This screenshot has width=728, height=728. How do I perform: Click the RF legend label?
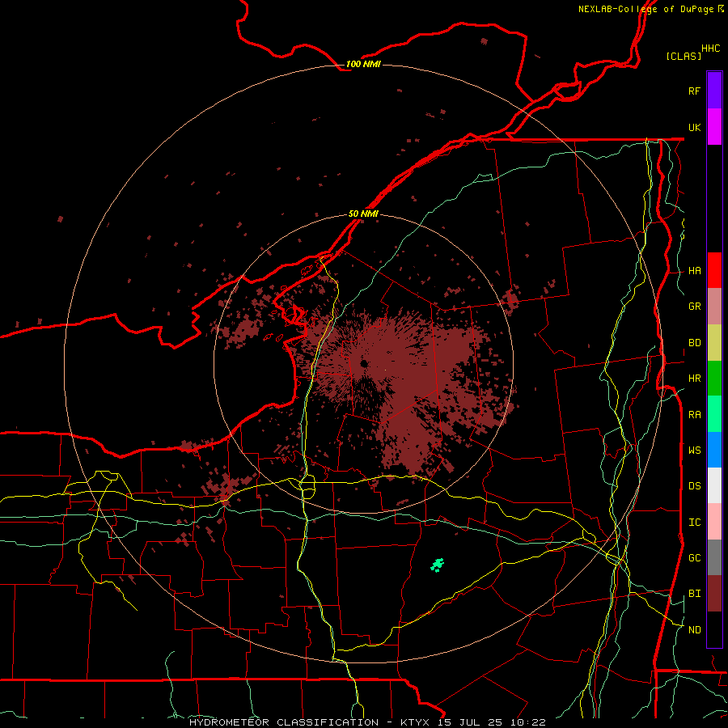[x=694, y=91]
